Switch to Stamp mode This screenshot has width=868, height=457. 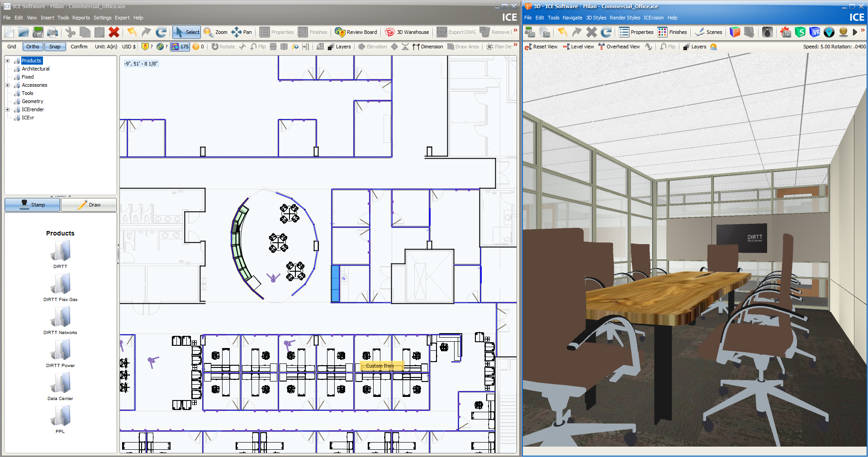click(x=32, y=205)
